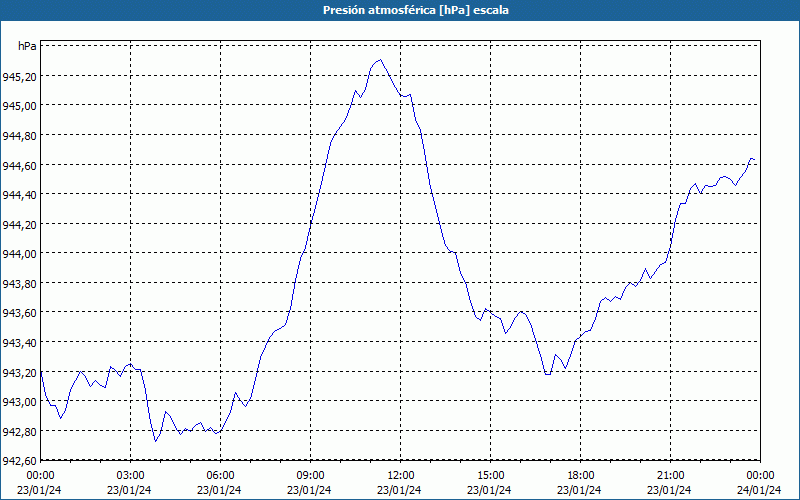Click the pressure curve peak near 11:20
This screenshot has width=800, height=500.
pos(380,60)
